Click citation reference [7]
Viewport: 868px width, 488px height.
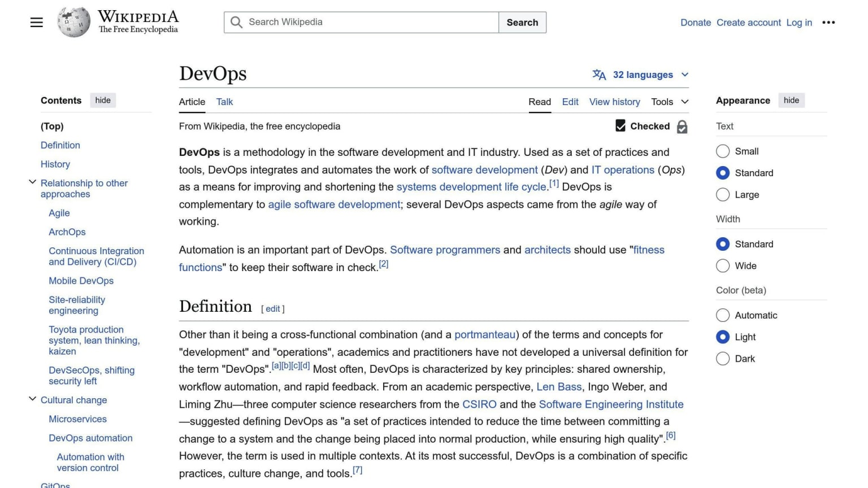point(357,470)
